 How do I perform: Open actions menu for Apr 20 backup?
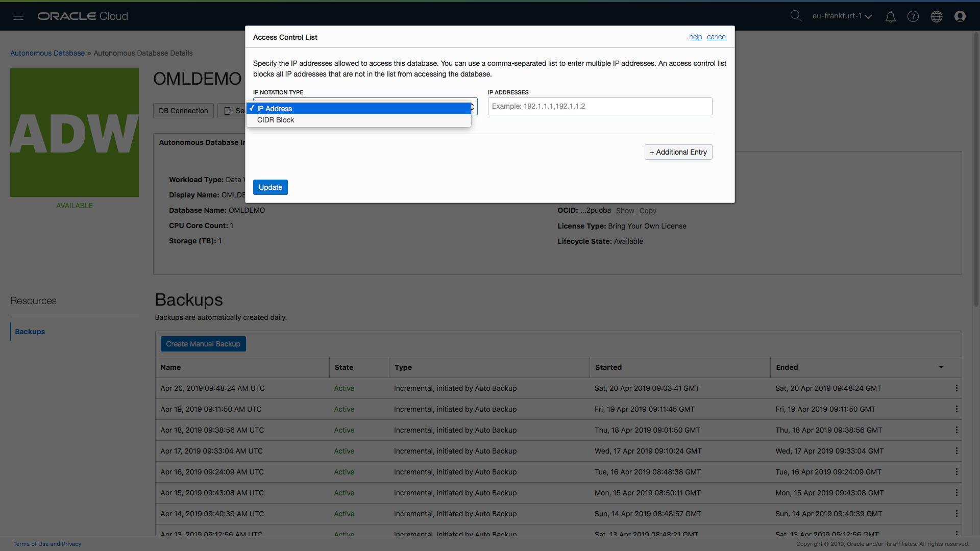click(957, 388)
